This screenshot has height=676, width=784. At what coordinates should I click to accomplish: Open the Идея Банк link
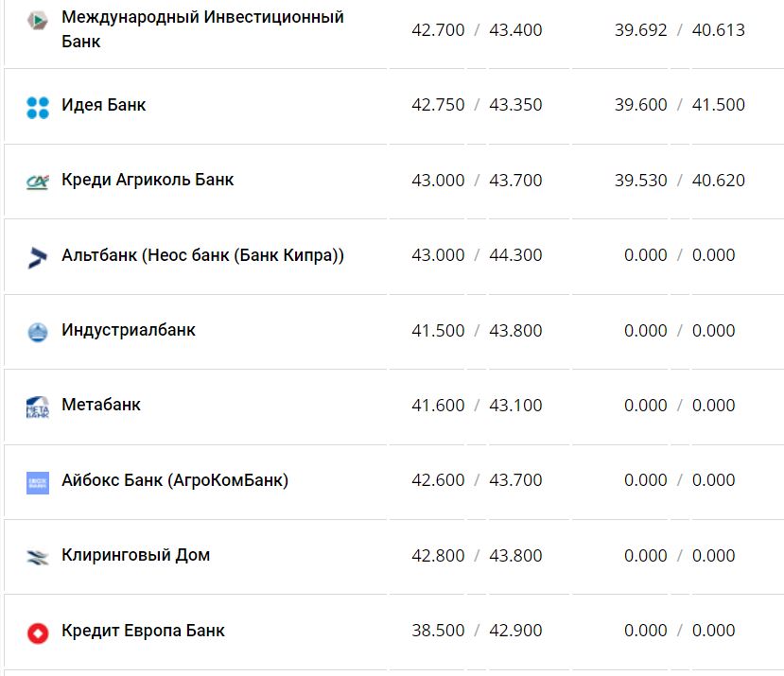(x=104, y=105)
